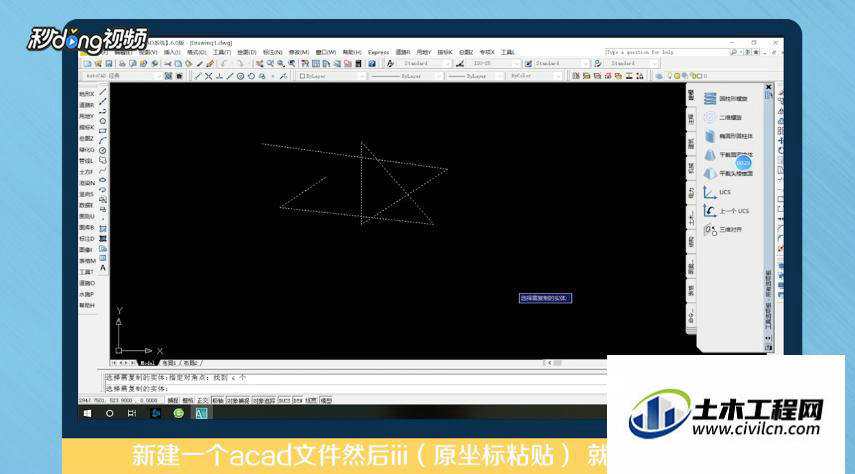Open the 绘图(D) menu
This screenshot has width=855, height=474.
(246, 52)
